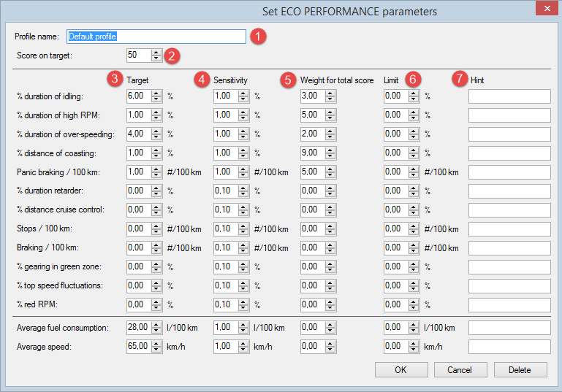Increase Average speed Target value
The height and width of the screenshot is (392, 562).
156,344
